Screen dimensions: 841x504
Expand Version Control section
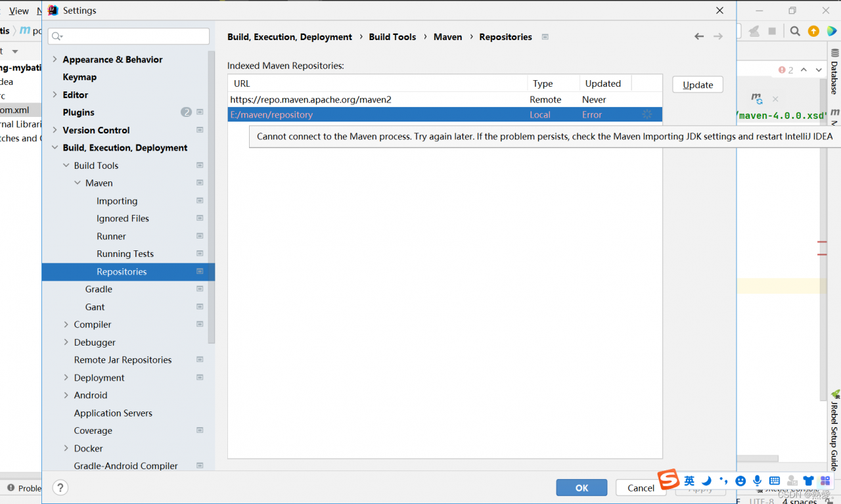click(x=55, y=130)
